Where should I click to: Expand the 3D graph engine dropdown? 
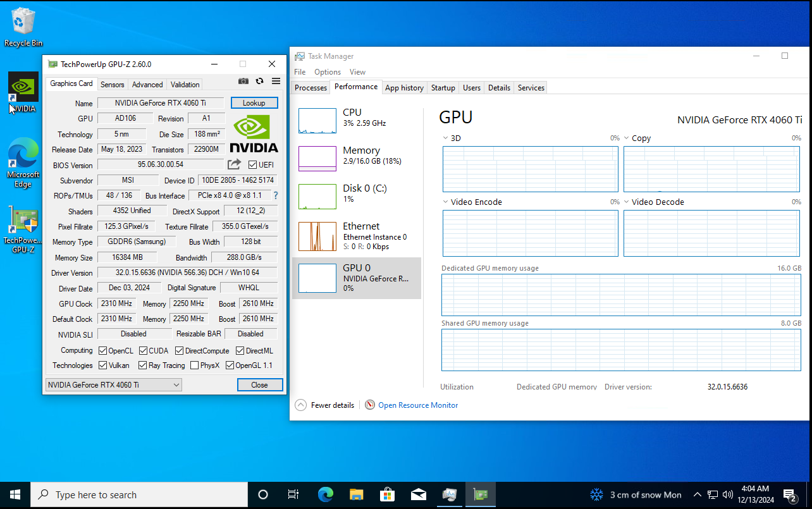click(x=446, y=138)
